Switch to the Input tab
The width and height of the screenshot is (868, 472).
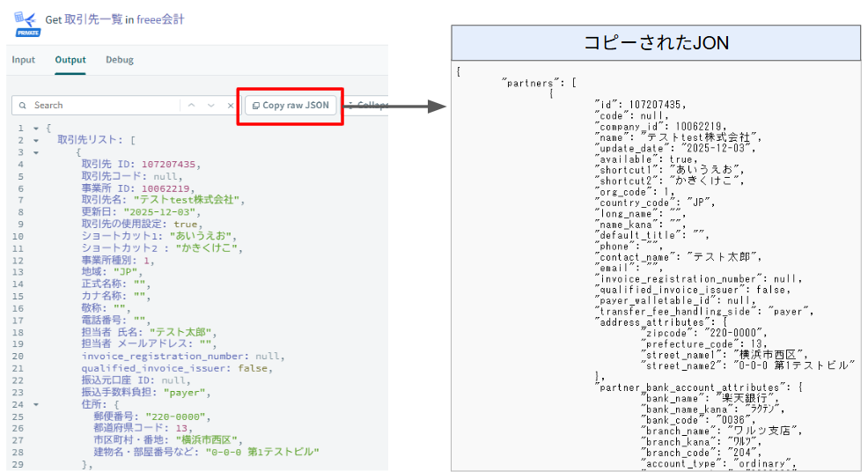pyautogui.click(x=23, y=60)
